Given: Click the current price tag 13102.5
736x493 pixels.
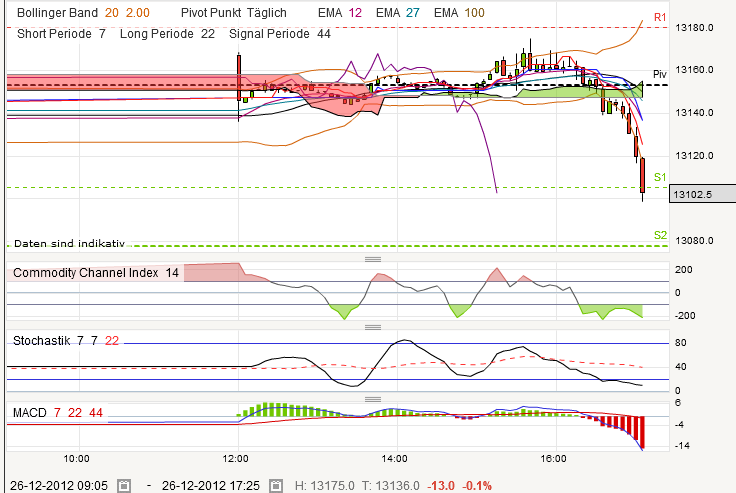Looking at the screenshot, I should pos(702,194).
